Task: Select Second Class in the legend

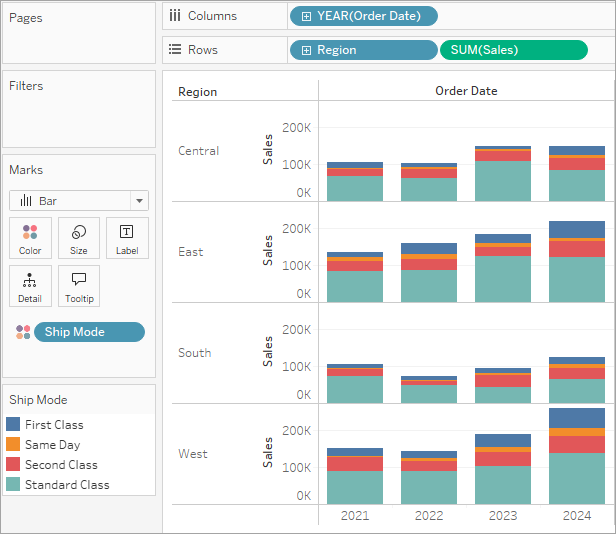Action: pos(61,464)
